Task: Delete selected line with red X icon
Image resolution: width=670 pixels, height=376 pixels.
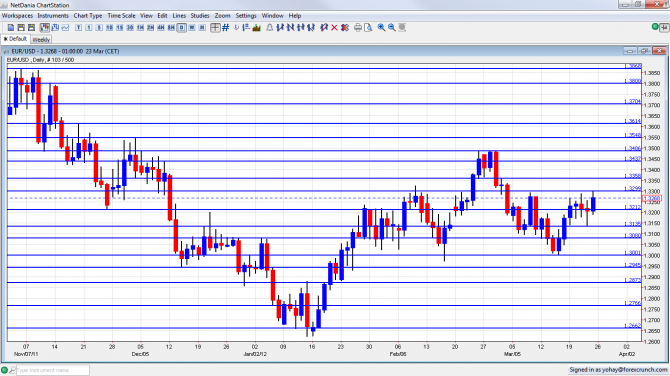Action: (335, 27)
